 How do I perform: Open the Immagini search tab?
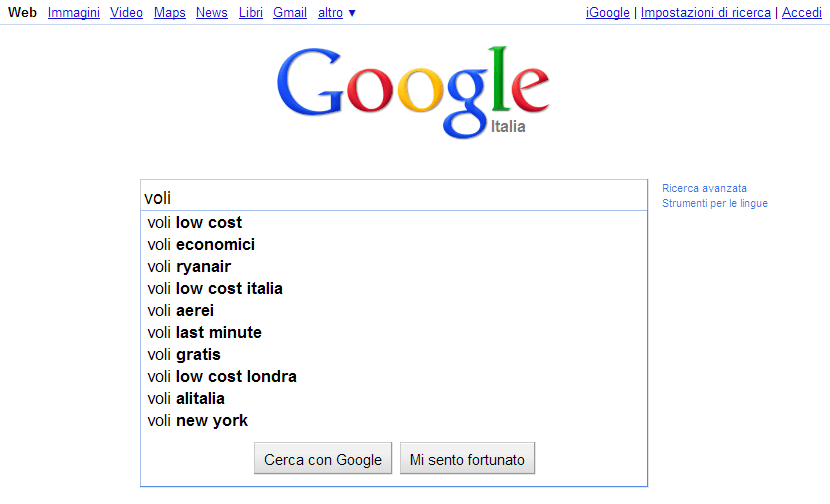tap(74, 13)
